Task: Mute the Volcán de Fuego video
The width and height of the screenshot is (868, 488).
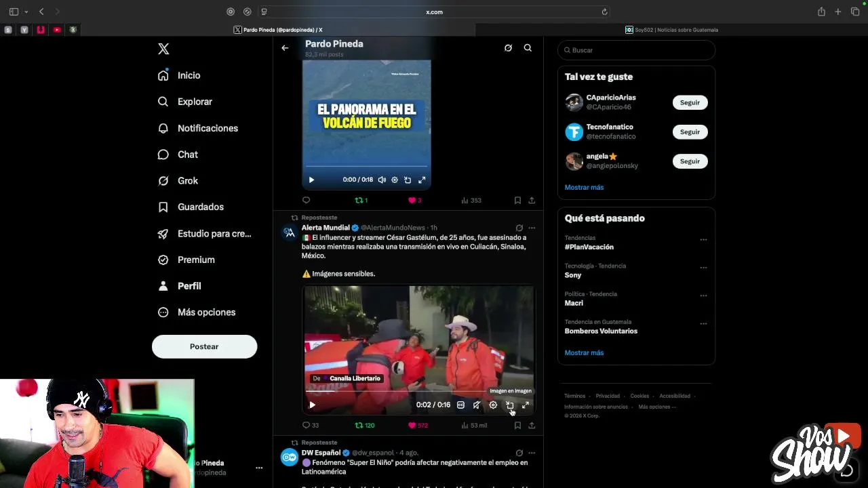Action: [x=382, y=180]
